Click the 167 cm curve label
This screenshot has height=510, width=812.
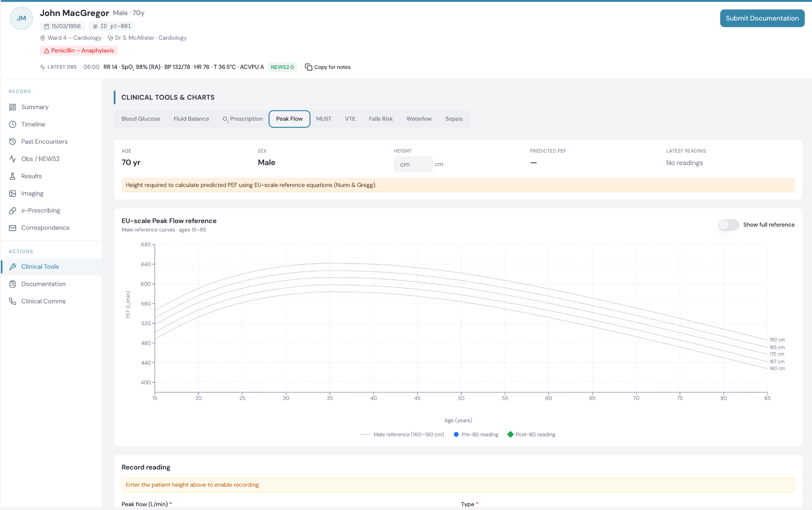[777, 362]
